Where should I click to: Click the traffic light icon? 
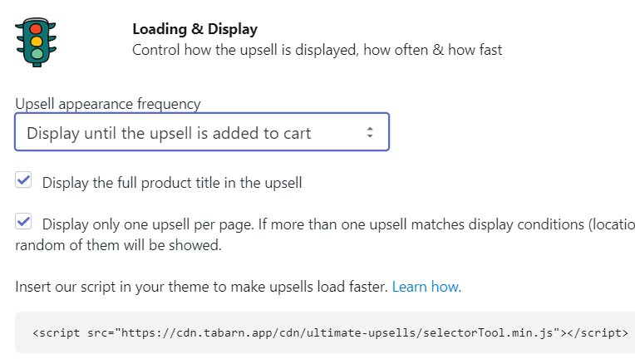pyautogui.click(x=36, y=41)
